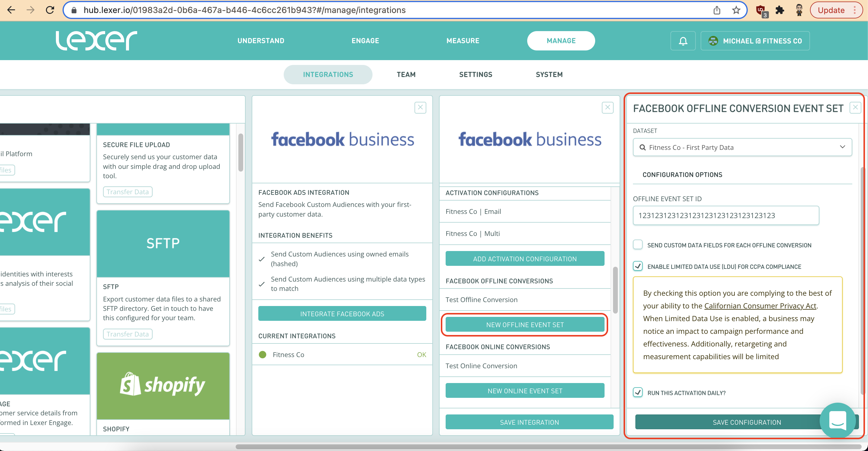Open Californian Consumer Privacy Act link
868x451 pixels.
[760, 306]
